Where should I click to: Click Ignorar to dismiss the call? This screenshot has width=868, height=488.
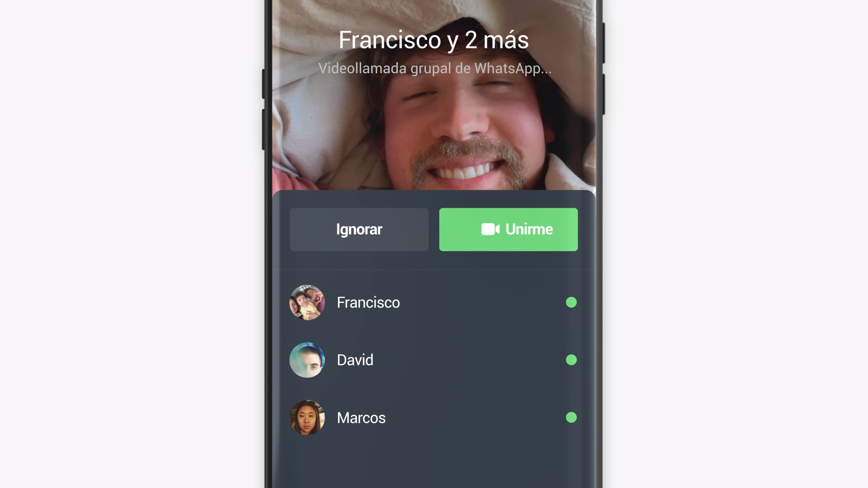[359, 230]
